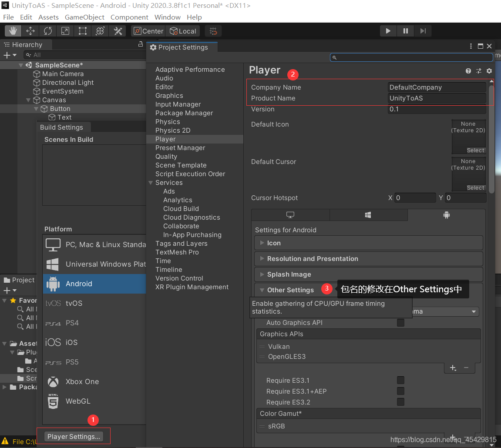Screen dimensions: 501x448
Task: Click the Product Name input field
Action: [x=437, y=98]
